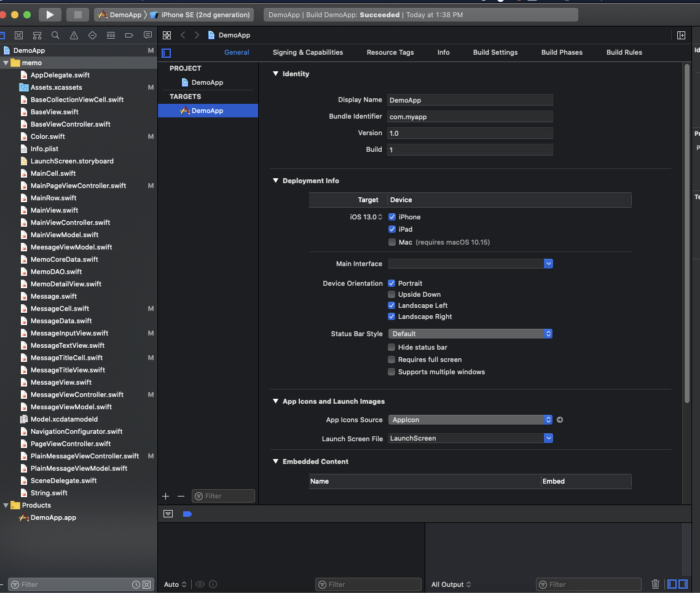Add an editor pane on the right

coord(681,35)
